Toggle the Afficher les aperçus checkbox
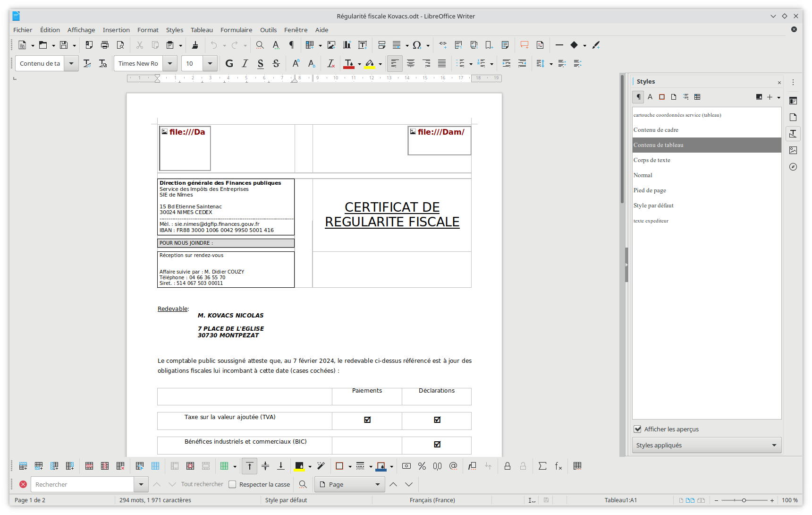 coord(638,429)
